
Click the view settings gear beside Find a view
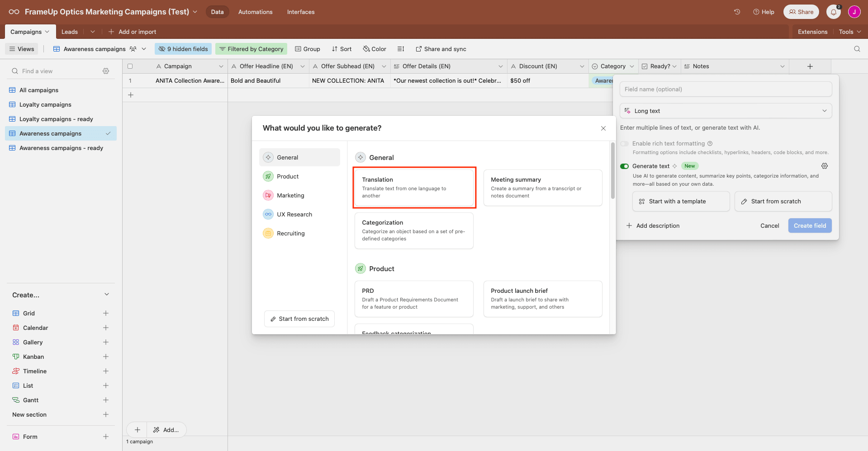point(106,71)
